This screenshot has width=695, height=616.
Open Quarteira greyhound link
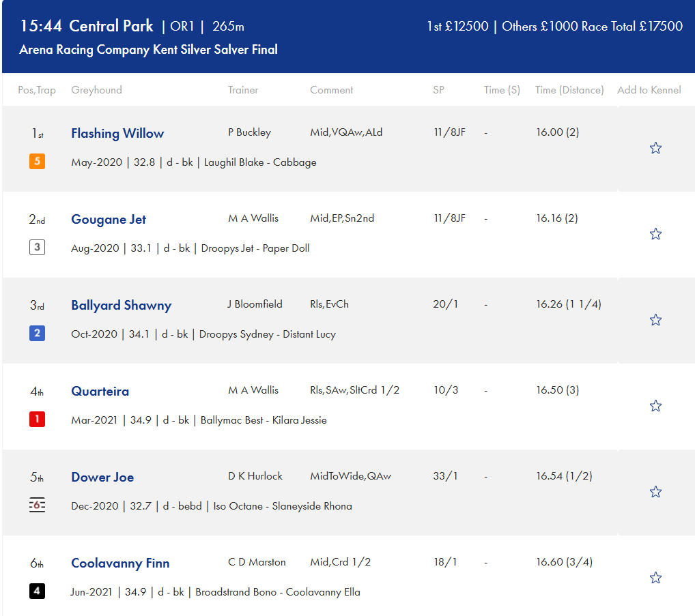(x=100, y=391)
